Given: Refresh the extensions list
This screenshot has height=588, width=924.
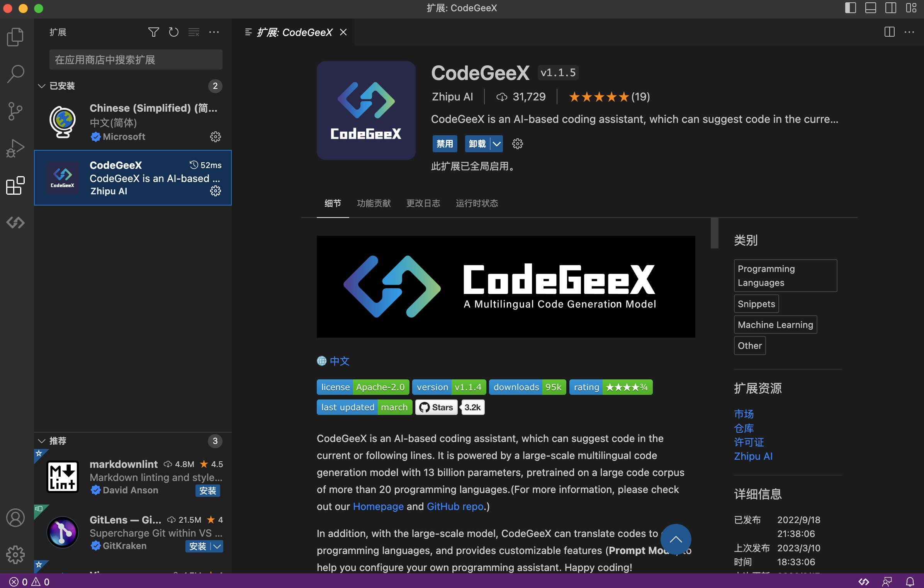Looking at the screenshot, I should point(174,32).
